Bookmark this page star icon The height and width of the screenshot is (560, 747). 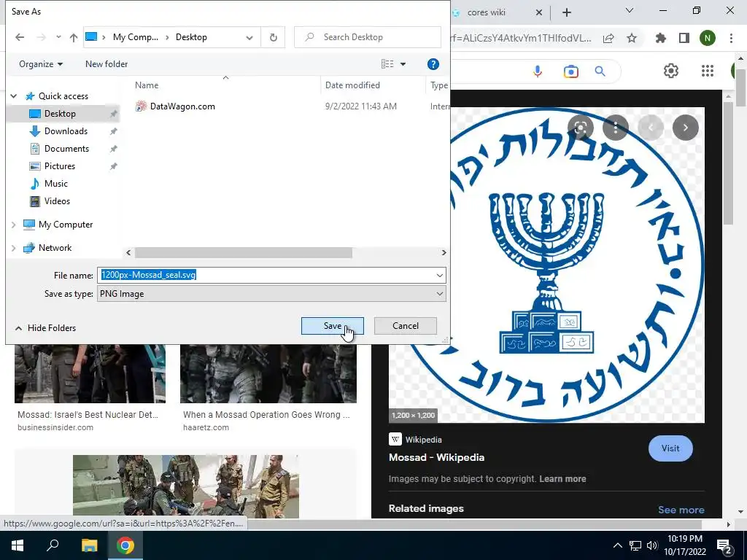click(632, 39)
